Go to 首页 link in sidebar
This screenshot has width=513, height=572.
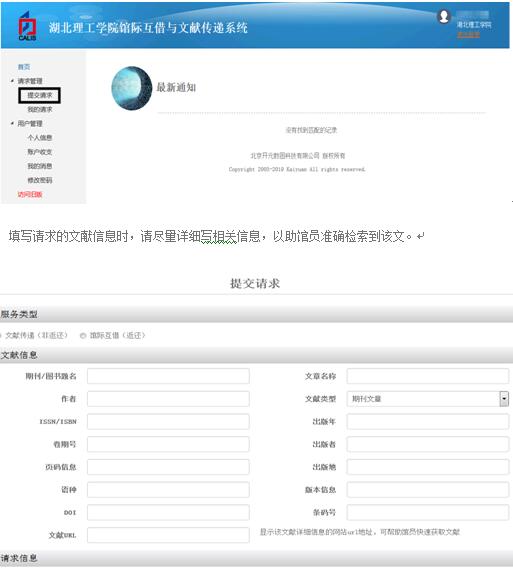click(x=24, y=67)
